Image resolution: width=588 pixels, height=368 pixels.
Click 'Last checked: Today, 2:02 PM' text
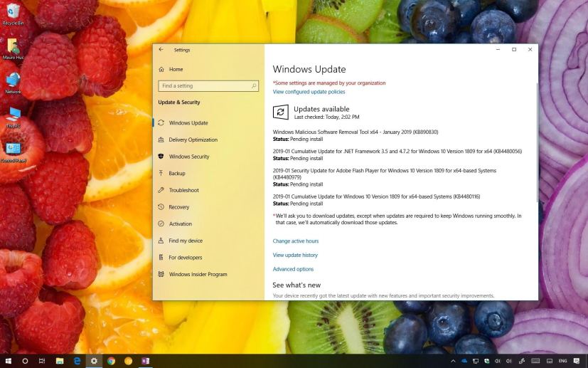(326, 117)
